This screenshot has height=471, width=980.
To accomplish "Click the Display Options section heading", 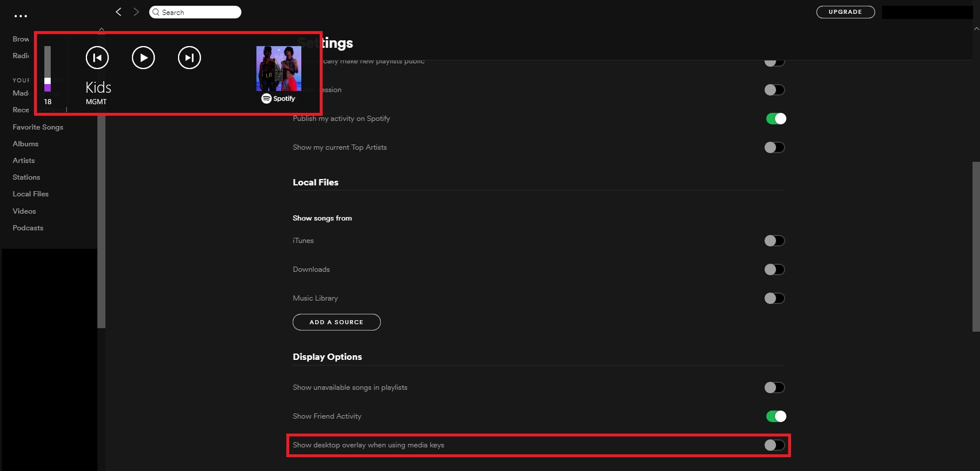I will [x=327, y=357].
